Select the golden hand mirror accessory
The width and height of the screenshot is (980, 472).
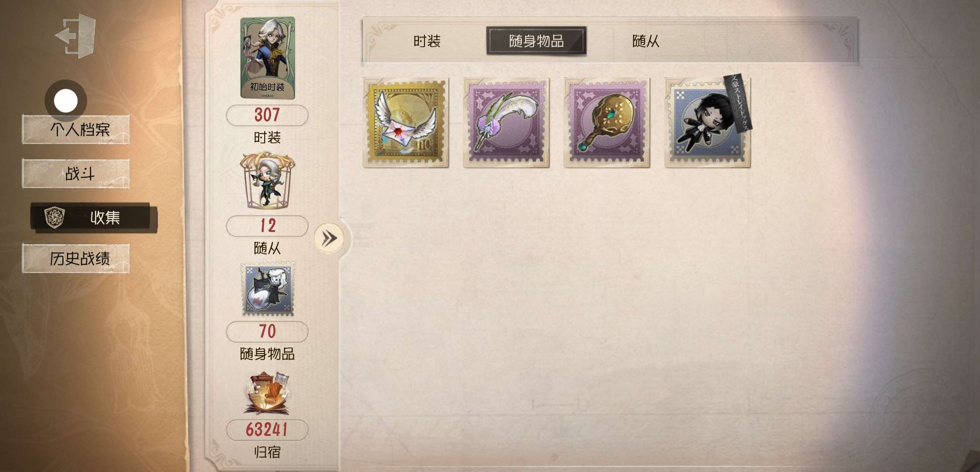(x=607, y=123)
